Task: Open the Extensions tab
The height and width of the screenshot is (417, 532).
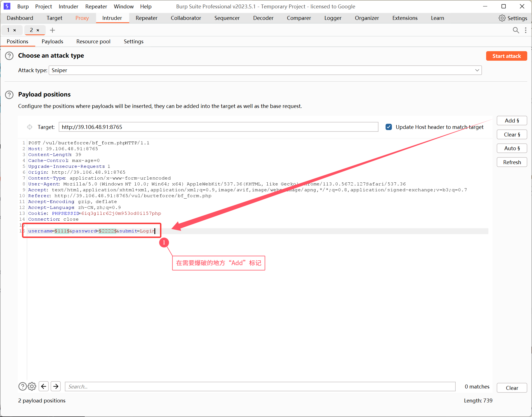Action: (405, 18)
